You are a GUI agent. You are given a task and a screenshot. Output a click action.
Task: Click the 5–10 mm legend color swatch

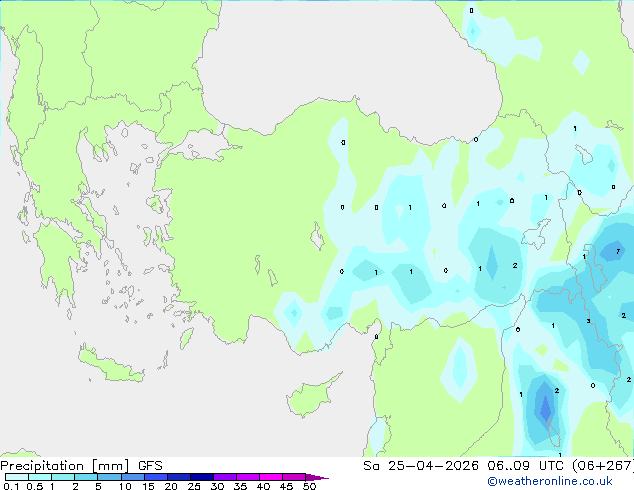pos(109,477)
